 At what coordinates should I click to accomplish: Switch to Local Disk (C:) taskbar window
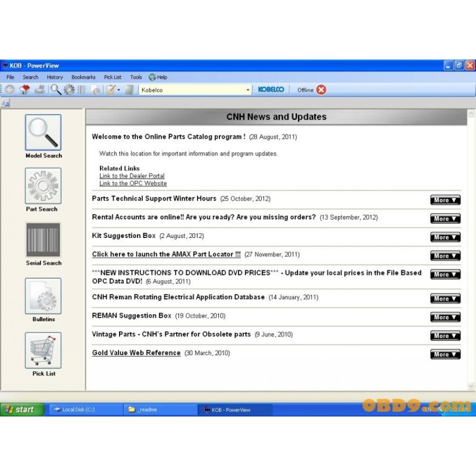click(86, 409)
